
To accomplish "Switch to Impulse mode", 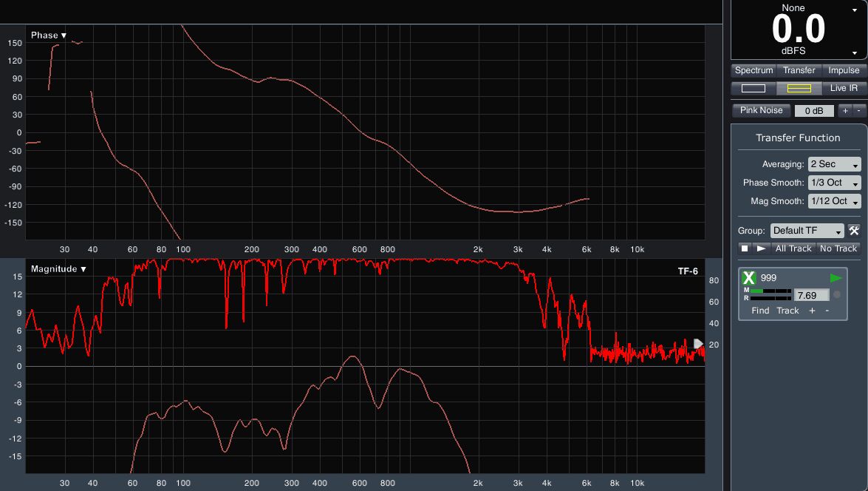I will click(x=844, y=70).
